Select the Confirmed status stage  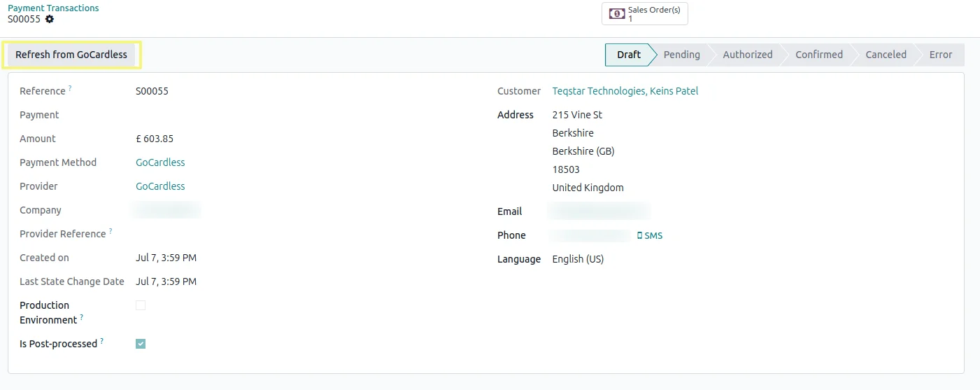click(x=818, y=55)
